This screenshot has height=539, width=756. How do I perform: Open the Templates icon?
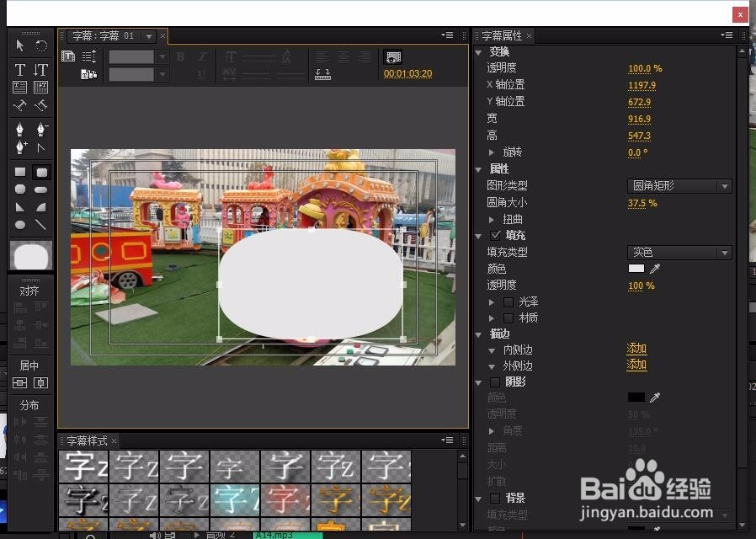(x=88, y=74)
